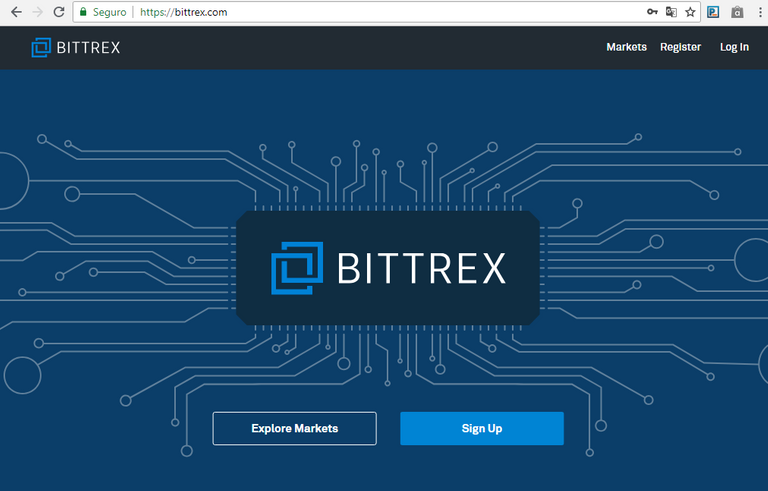Screen dimensions: 768x491
Task: Open the grey bag browser extension
Action: pos(737,12)
